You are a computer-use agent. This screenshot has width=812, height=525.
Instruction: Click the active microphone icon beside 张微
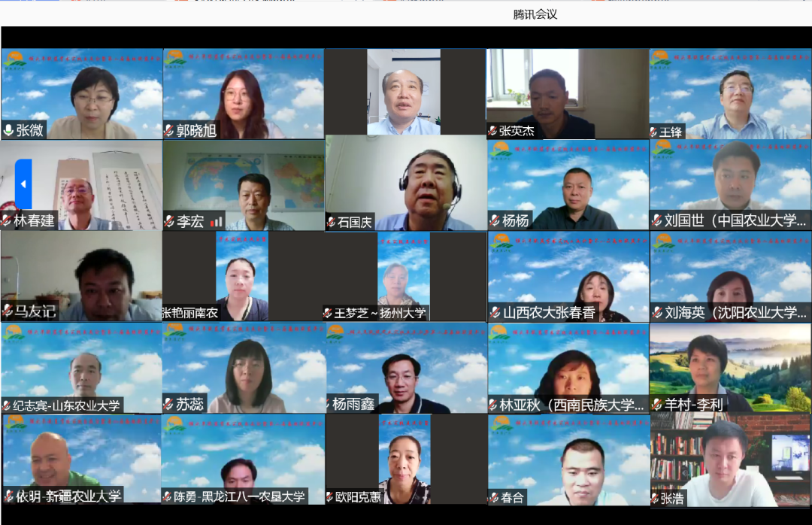[9, 131]
